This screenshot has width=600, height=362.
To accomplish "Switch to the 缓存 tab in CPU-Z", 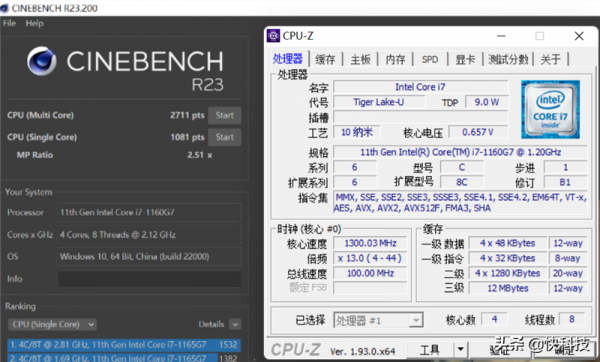I will tap(325, 59).
